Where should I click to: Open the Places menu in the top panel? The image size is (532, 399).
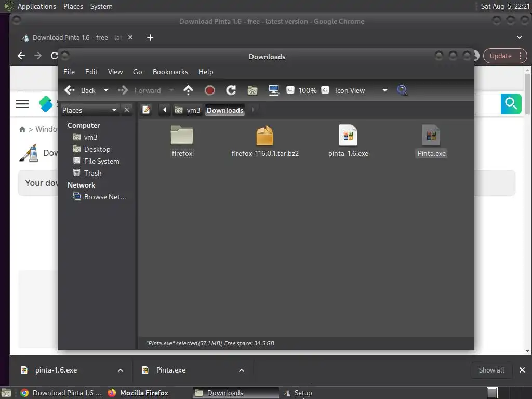tap(73, 6)
